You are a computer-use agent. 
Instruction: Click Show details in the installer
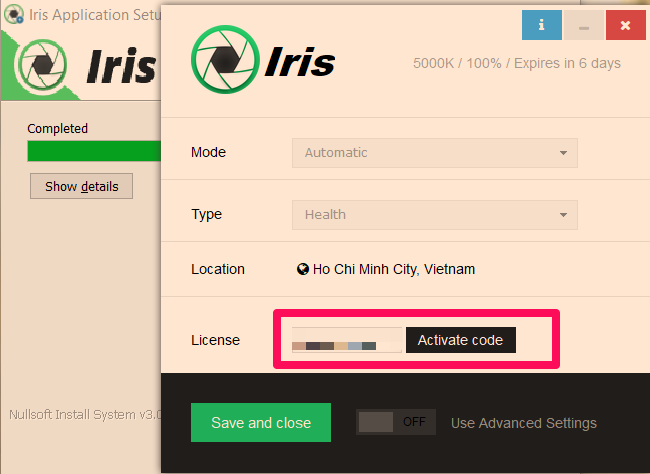81,186
